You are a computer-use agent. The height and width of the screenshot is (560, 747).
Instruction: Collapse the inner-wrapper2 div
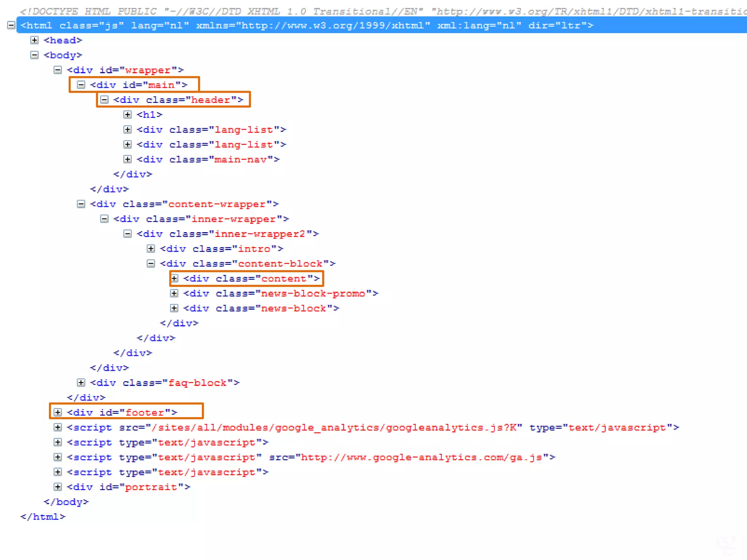[x=127, y=234]
